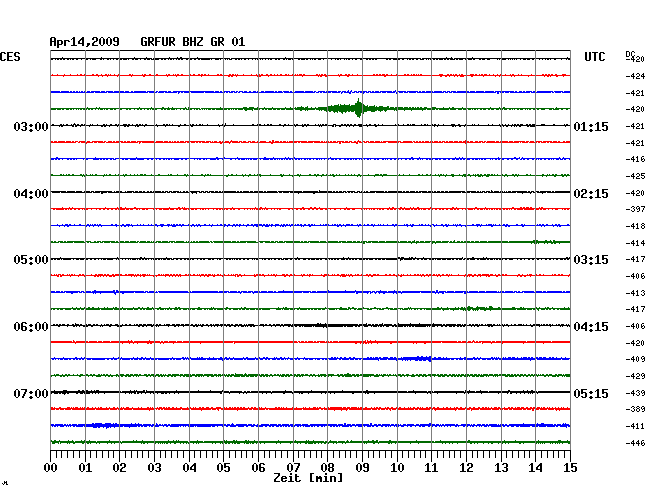Select DC offset value -416
Viewport: 650px width, 494px height.
tap(635, 159)
